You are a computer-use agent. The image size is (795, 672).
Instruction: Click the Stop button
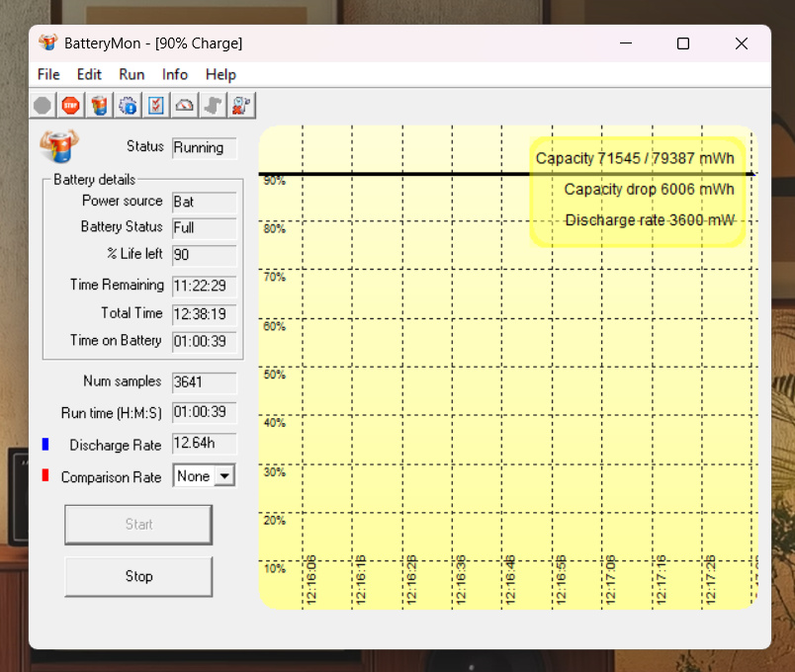coord(138,576)
